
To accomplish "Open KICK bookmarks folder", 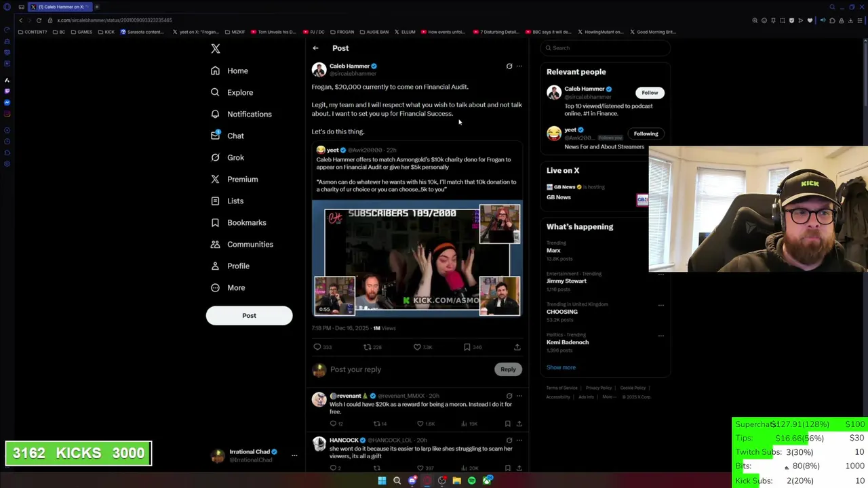I will click(106, 32).
